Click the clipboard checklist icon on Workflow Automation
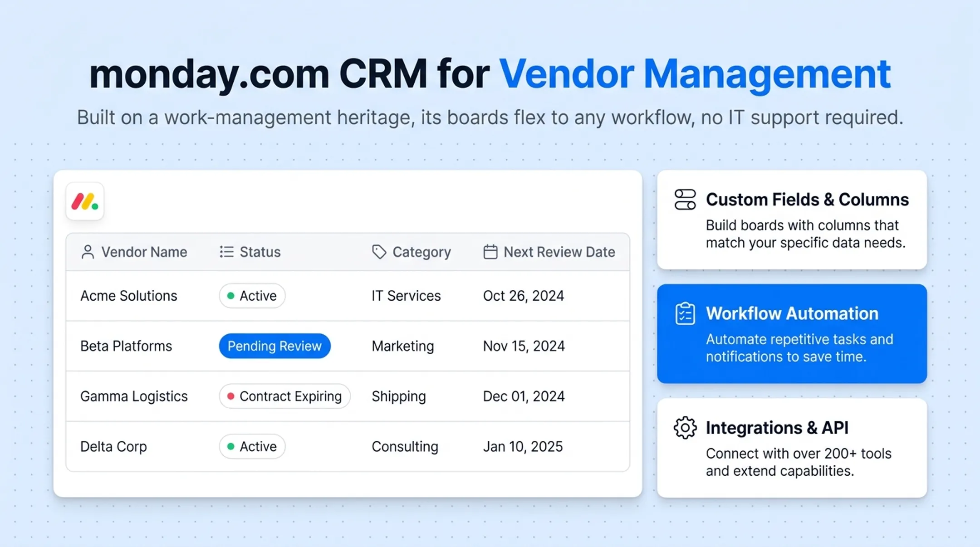 [x=685, y=313]
